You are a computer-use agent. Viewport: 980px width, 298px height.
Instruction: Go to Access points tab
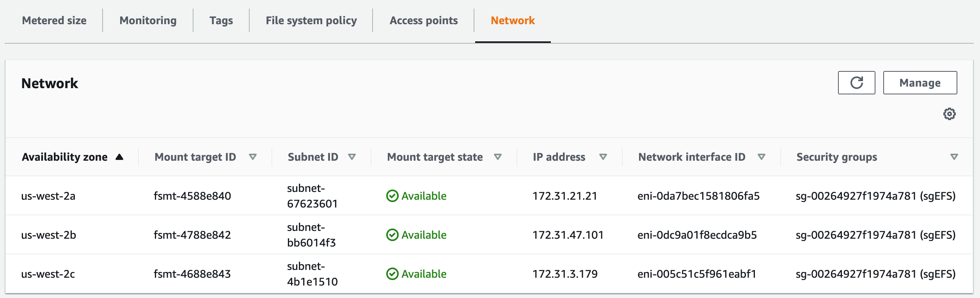[x=424, y=20]
